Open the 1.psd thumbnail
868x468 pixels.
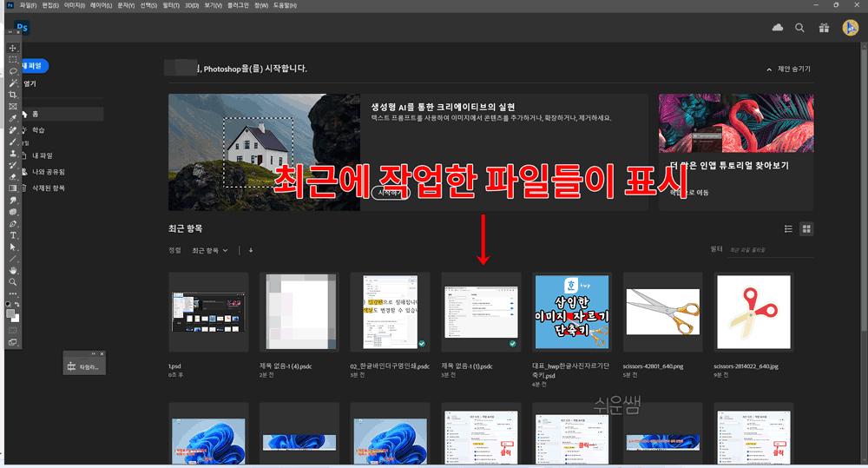click(208, 312)
